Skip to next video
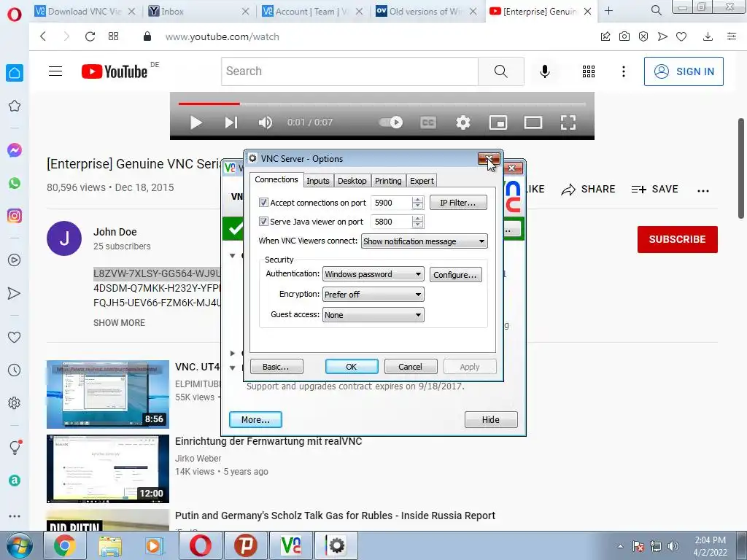The image size is (747, 560). click(x=231, y=122)
